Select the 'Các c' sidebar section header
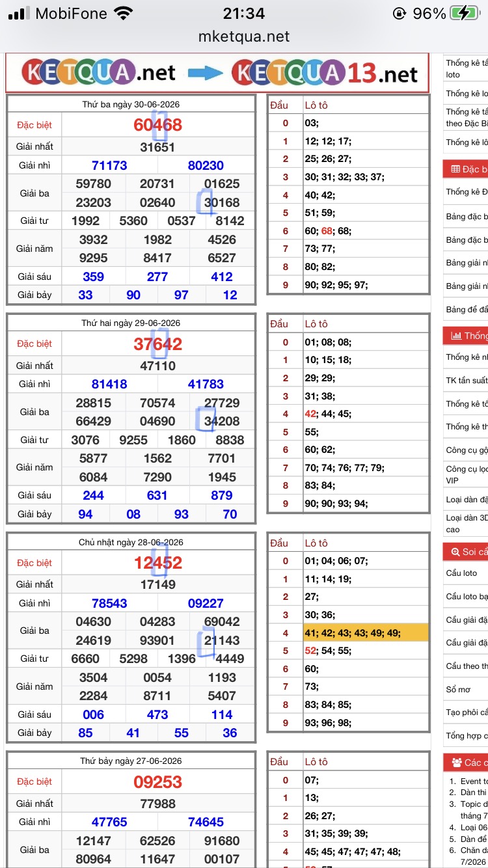 tap(465, 763)
